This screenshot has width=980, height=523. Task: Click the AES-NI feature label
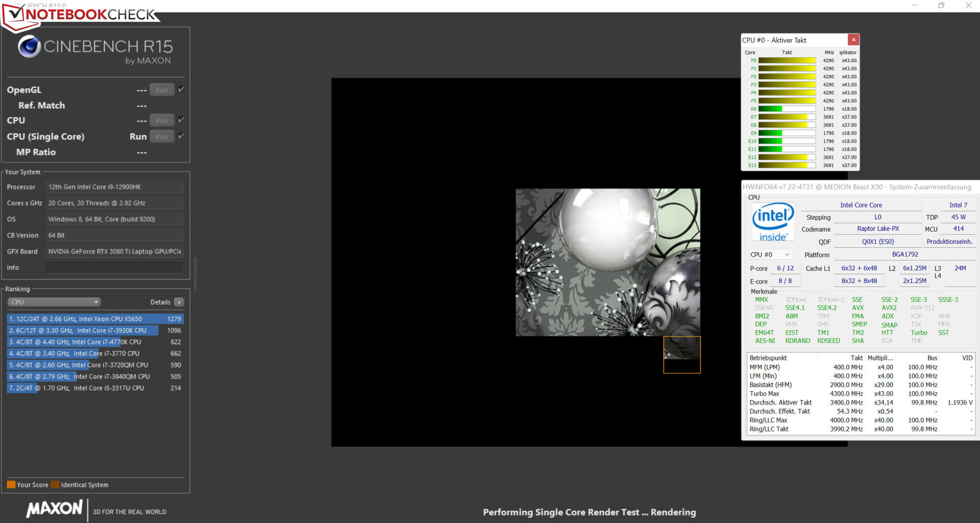765,341
